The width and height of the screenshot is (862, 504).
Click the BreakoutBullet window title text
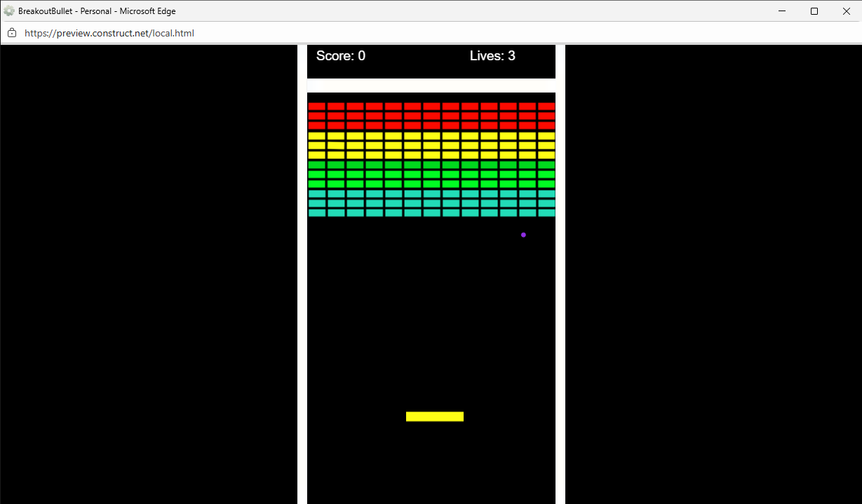(97, 11)
